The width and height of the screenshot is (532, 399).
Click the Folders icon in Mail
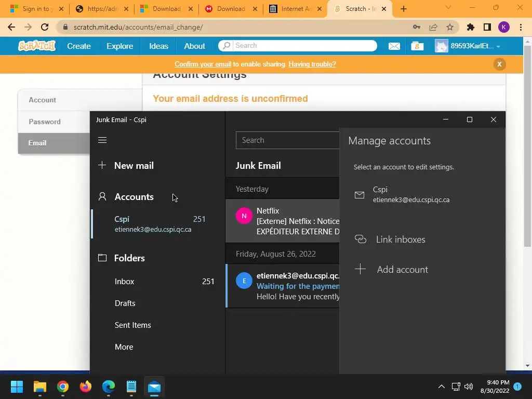point(102,258)
